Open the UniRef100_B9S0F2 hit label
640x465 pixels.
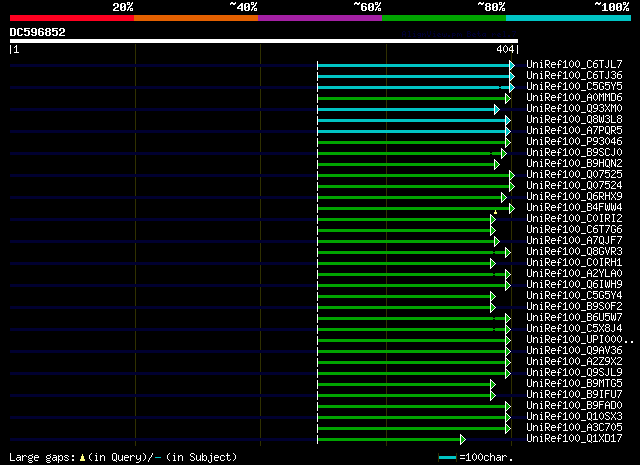[574, 307]
